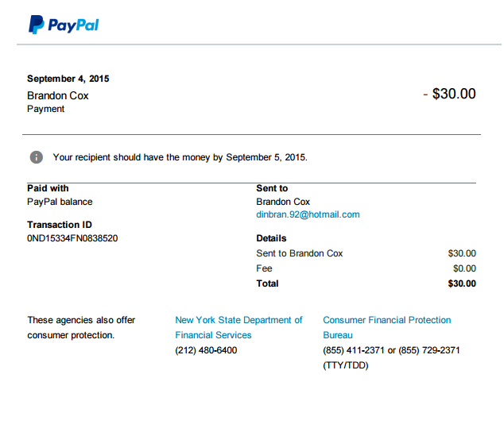Viewport: 504px width, 428px height.
Task: Click the PayPal logo
Action: point(64,25)
